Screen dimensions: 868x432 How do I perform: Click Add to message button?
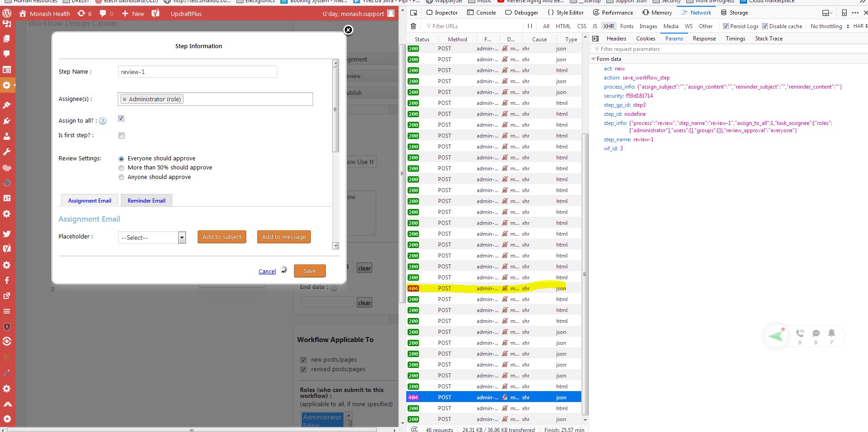pos(284,237)
